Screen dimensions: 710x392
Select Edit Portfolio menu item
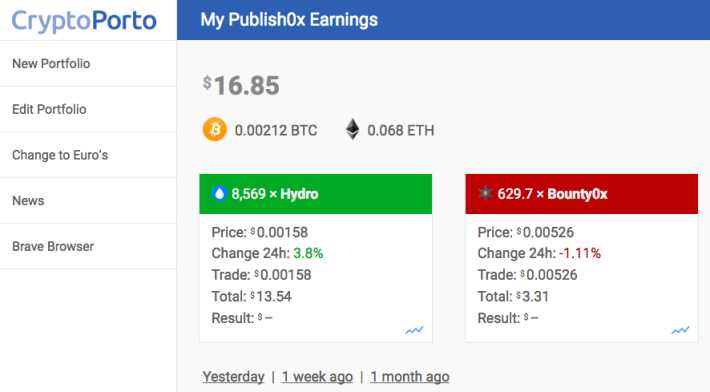point(88,110)
